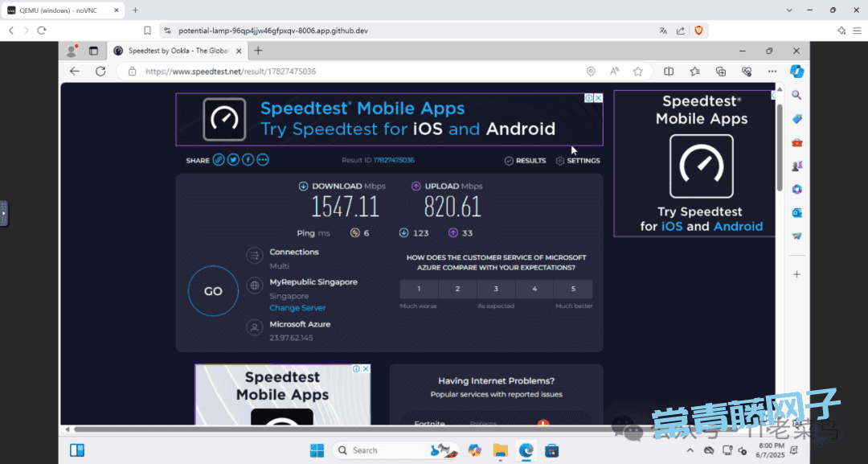Copy the result link from the SHARE icons
Image resolution: width=868 pixels, height=464 pixels.
point(219,160)
